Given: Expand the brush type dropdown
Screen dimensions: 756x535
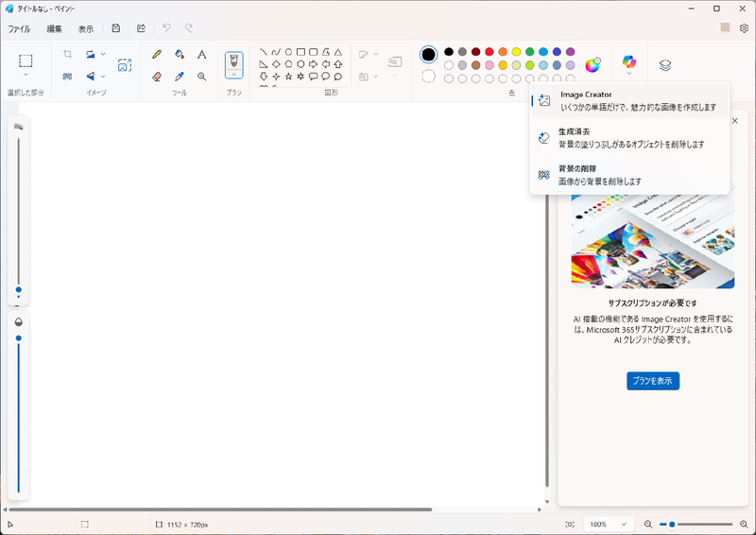Looking at the screenshot, I should tap(233, 75).
